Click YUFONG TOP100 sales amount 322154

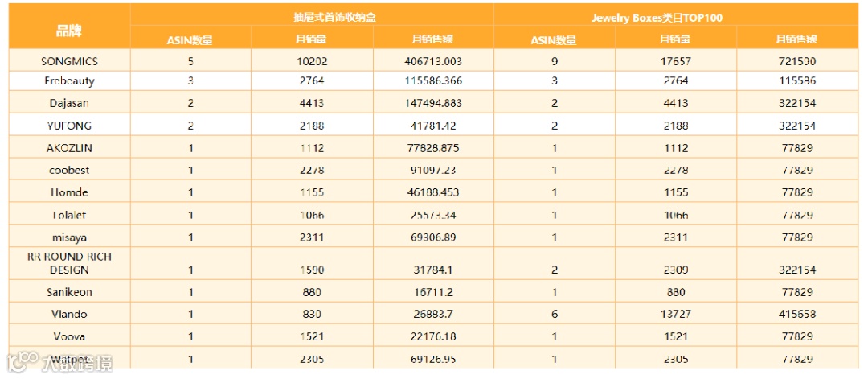click(796, 126)
